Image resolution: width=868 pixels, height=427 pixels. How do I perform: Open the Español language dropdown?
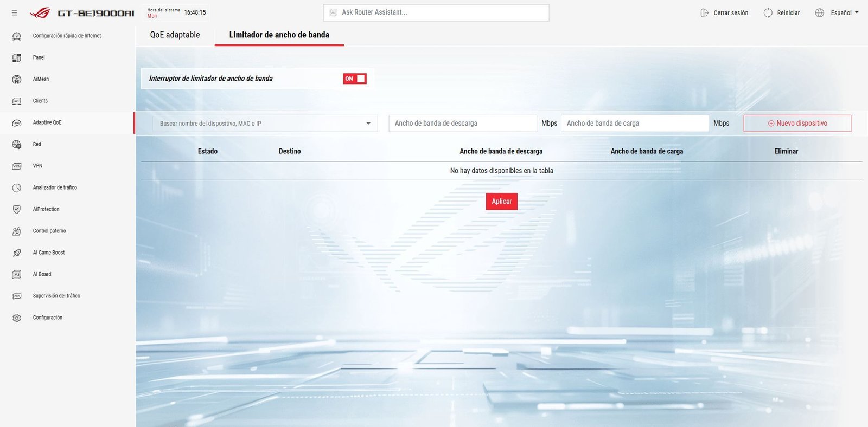(x=844, y=13)
